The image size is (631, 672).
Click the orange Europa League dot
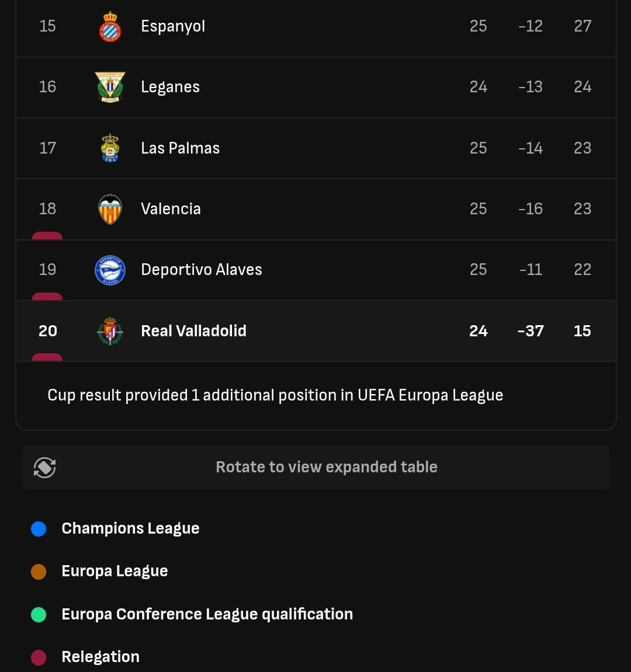tap(39, 572)
